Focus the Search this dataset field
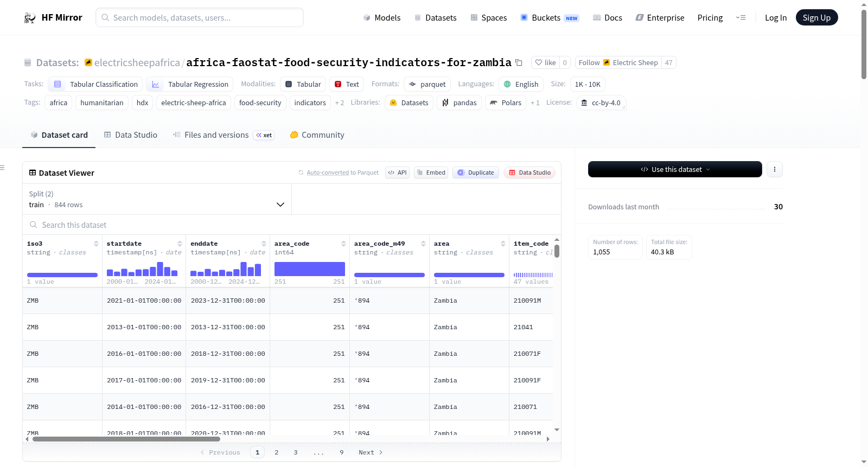The image size is (868, 467). click(x=292, y=225)
